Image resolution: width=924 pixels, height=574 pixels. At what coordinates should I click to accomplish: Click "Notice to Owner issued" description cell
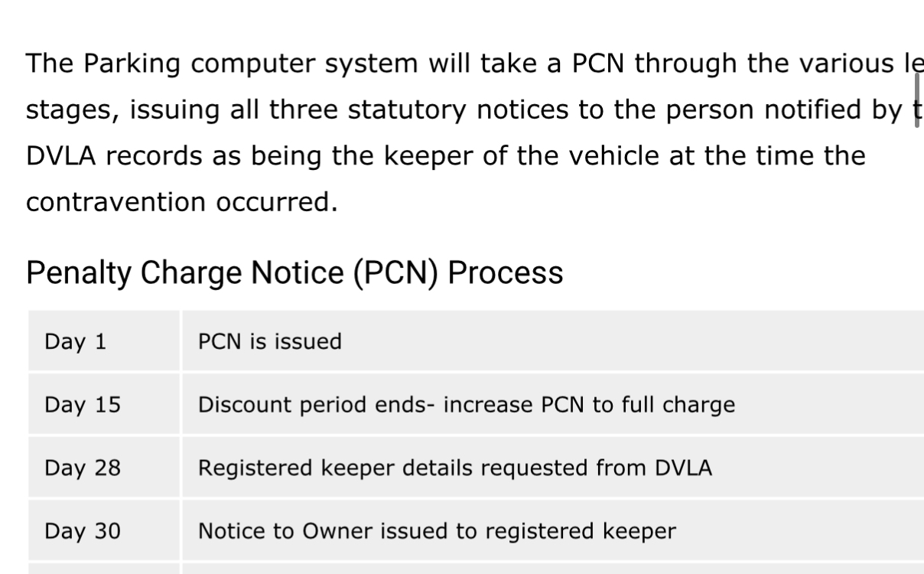[437, 531]
